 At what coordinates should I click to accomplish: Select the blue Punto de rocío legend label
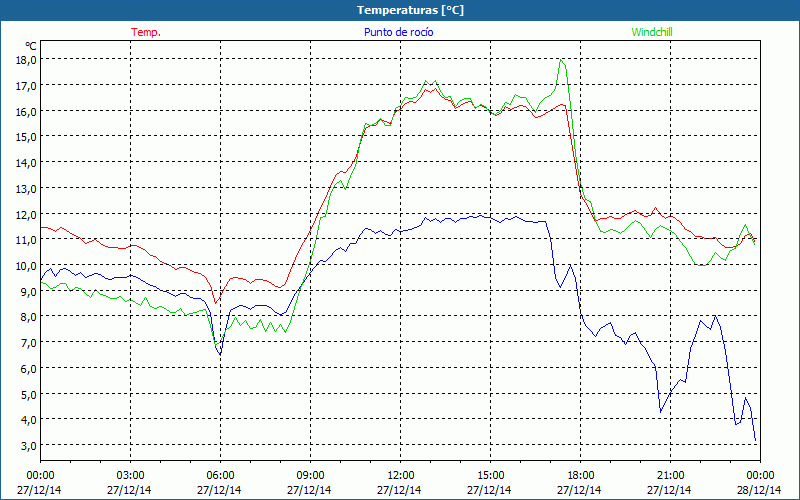[x=398, y=32]
